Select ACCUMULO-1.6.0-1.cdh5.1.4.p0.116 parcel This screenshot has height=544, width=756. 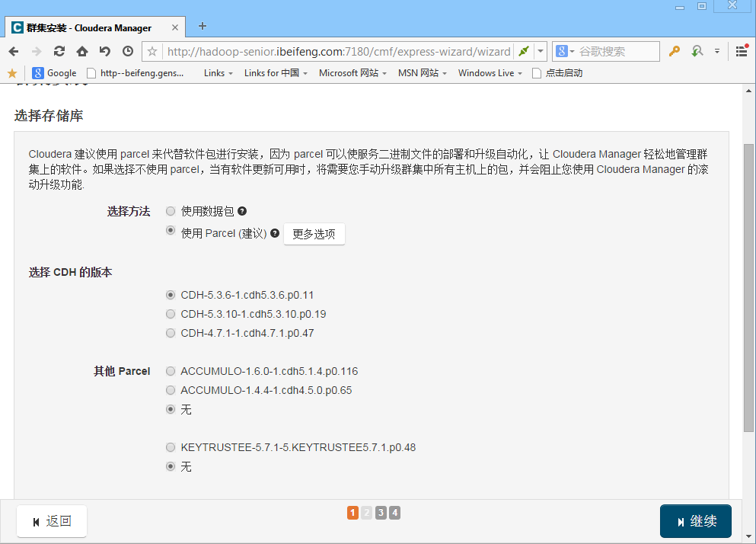point(171,371)
